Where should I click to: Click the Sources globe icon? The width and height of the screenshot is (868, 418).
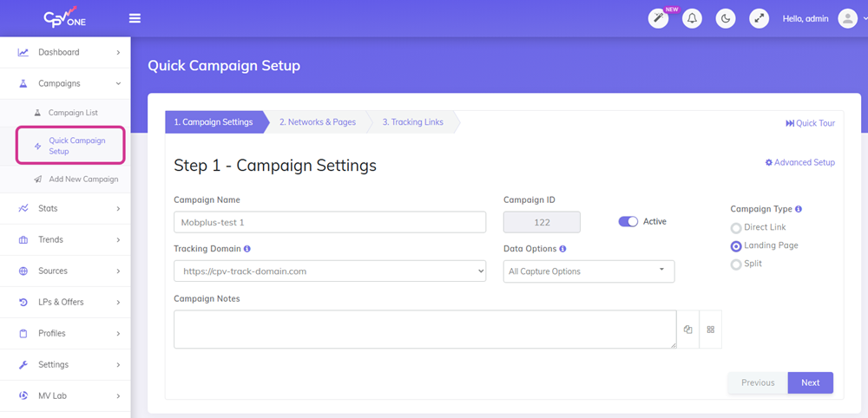pos(23,271)
